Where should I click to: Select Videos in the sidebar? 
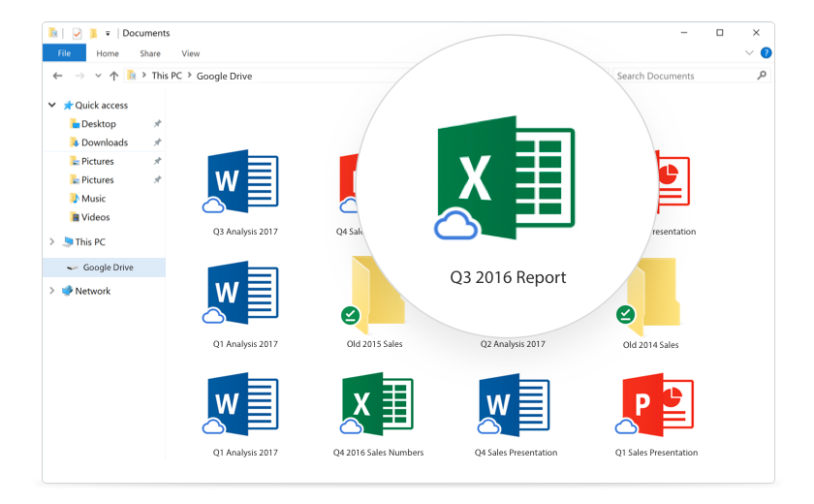(x=96, y=217)
